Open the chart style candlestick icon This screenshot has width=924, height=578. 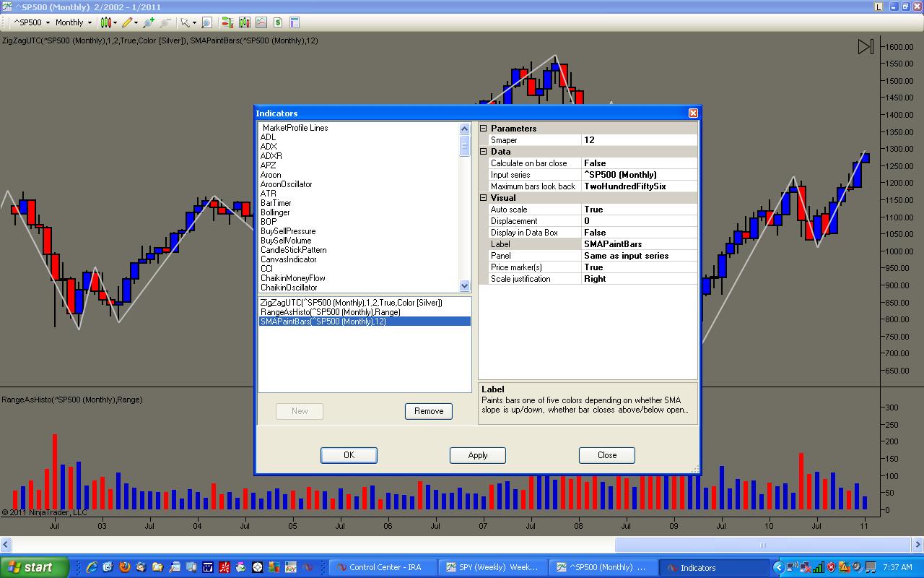coord(105,22)
